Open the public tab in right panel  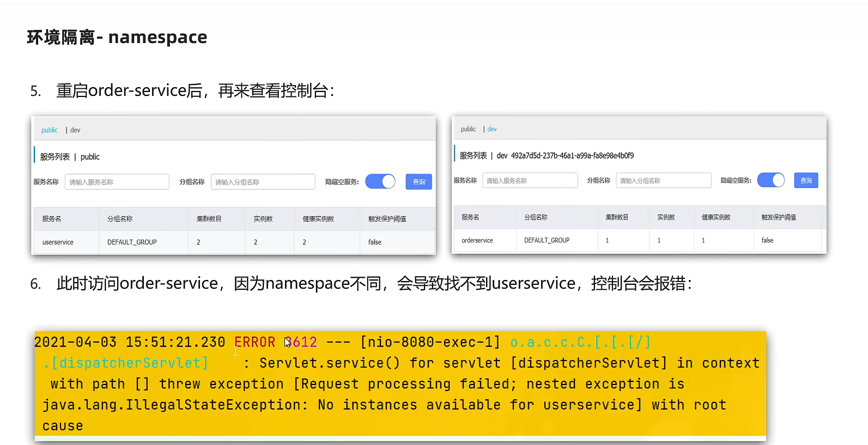point(468,129)
